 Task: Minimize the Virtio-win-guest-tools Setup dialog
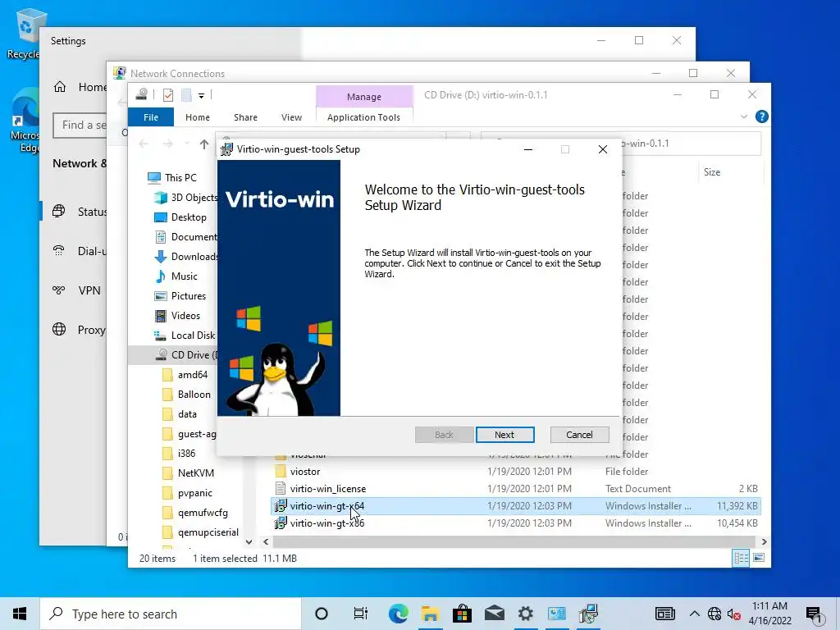528,149
